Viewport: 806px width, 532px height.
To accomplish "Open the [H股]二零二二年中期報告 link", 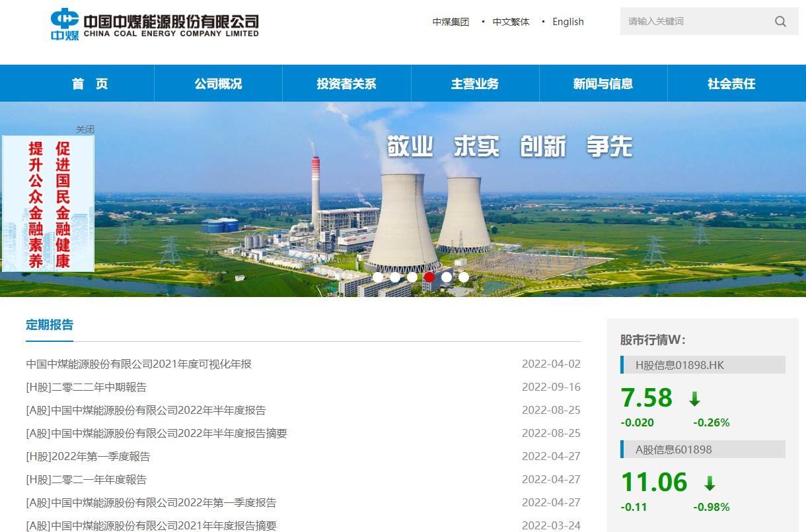I will point(86,387).
